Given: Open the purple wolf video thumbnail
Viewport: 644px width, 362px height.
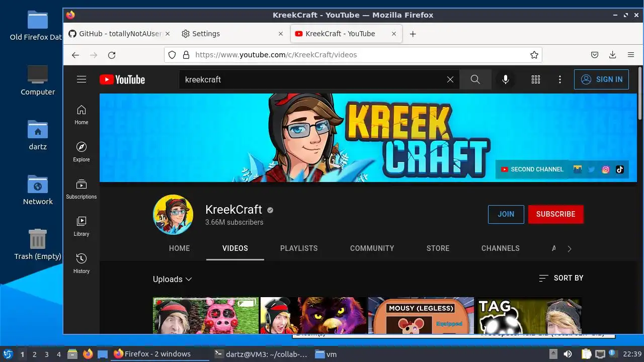Looking at the screenshot, I should click(x=313, y=315).
